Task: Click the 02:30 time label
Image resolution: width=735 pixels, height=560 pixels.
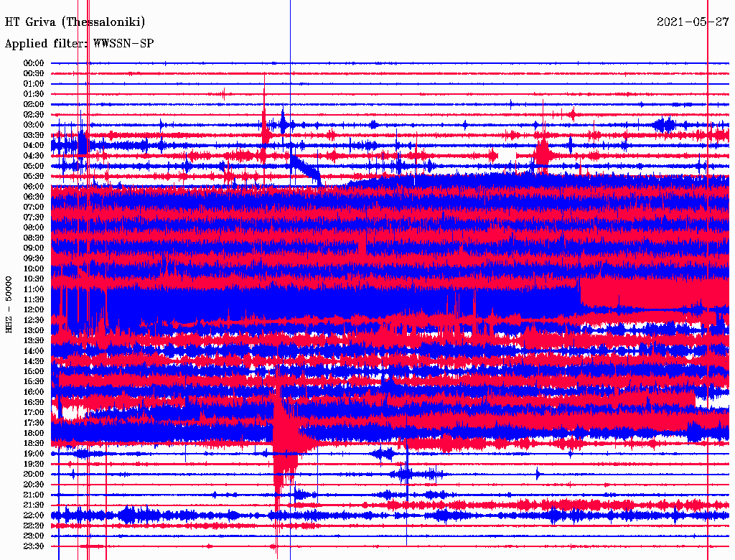Action: click(34, 114)
